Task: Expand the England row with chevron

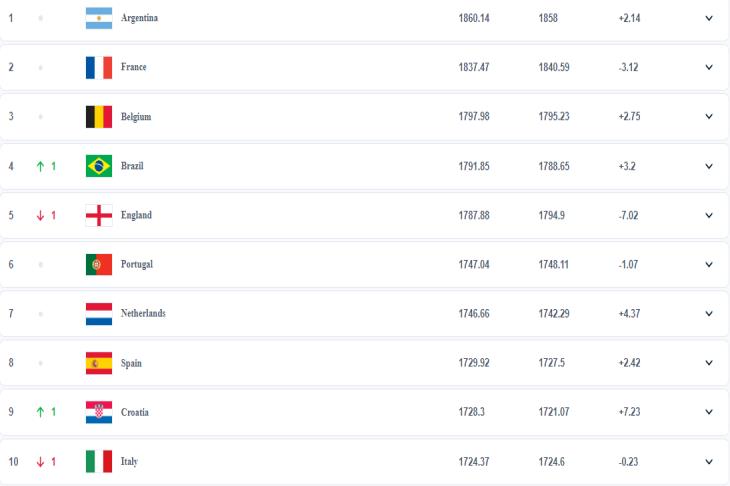Action: (x=709, y=215)
